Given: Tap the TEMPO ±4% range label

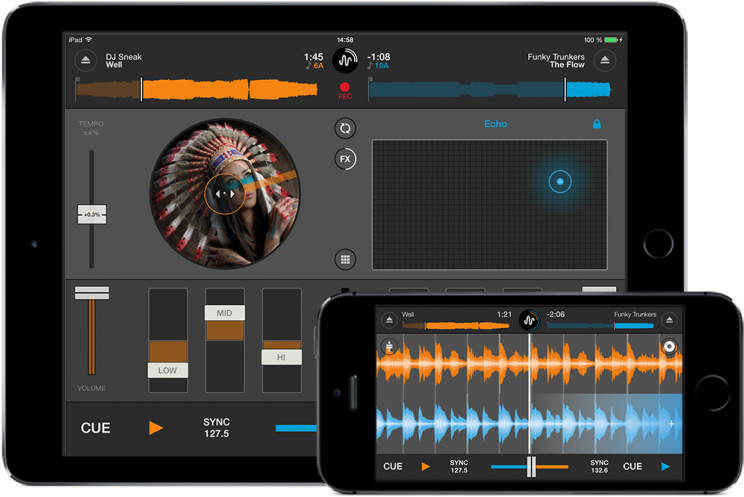Looking at the screenshot, I should [91, 128].
